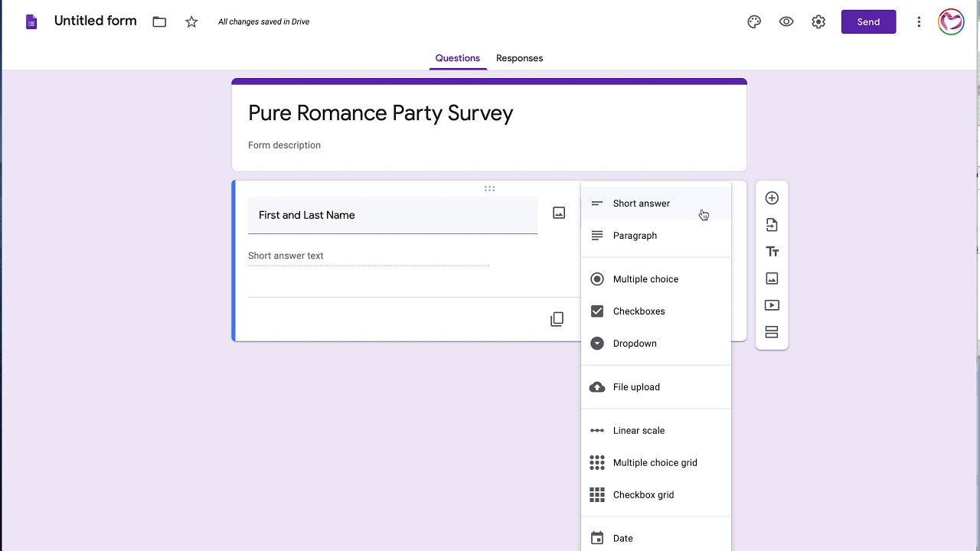Switch to the Responses tab
The image size is (980, 551).
click(519, 58)
